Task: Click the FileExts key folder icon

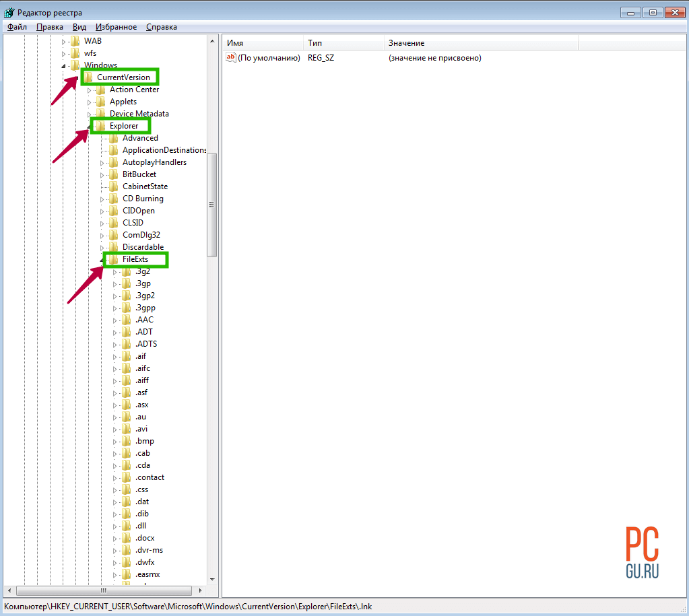Action: [x=113, y=259]
